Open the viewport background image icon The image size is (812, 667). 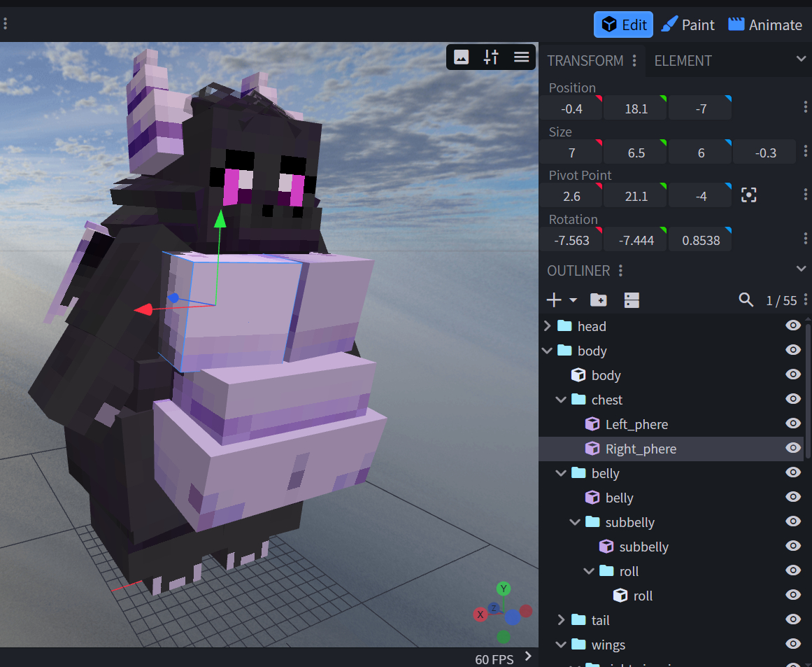click(x=461, y=57)
